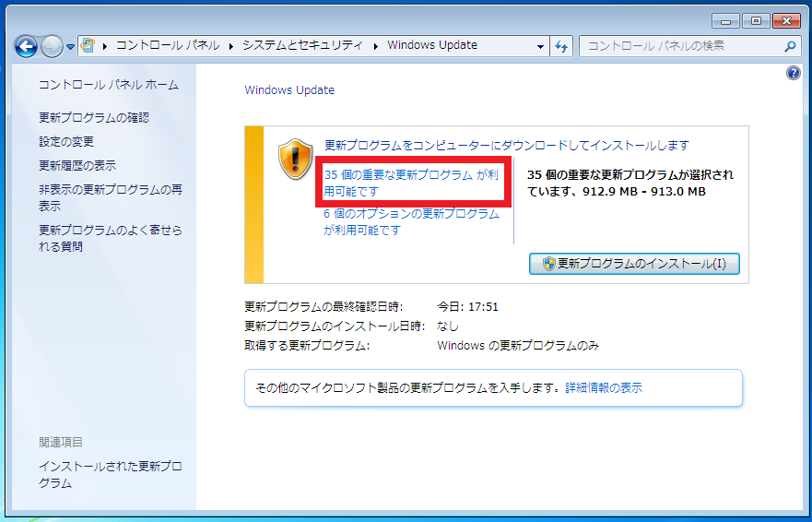Image resolution: width=812 pixels, height=522 pixels.
Task: Click the Forward arrow navigation button
Action: click(x=52, y=47)
